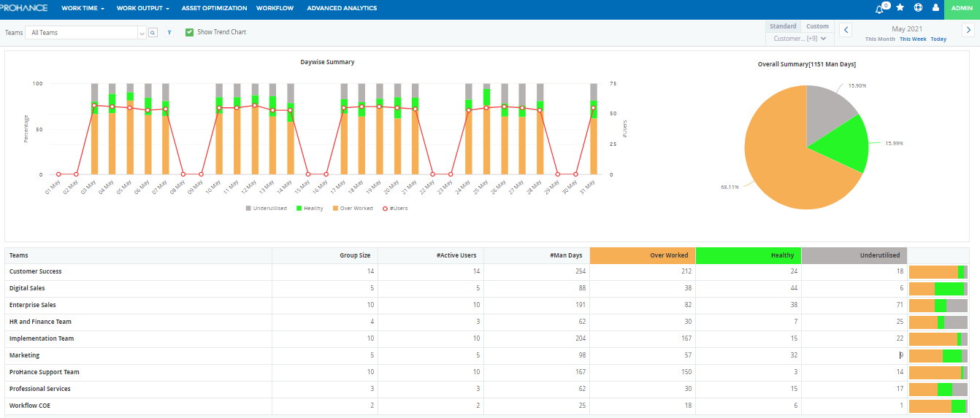Open the All Teams dropdown
Image resolution: width=980 pixels, height=418 pixels.
point(86,33)
